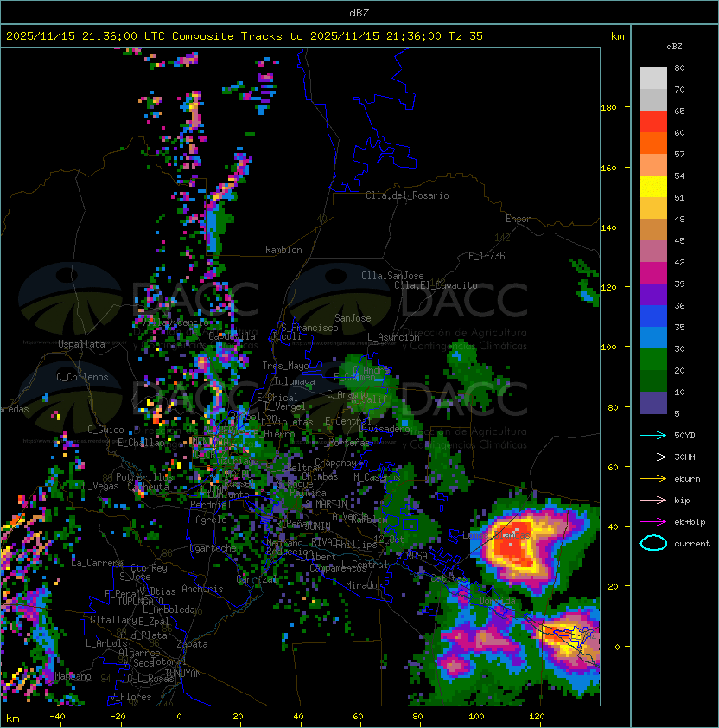Click the 'La_Carrera' place label

(x=97, y=563)
